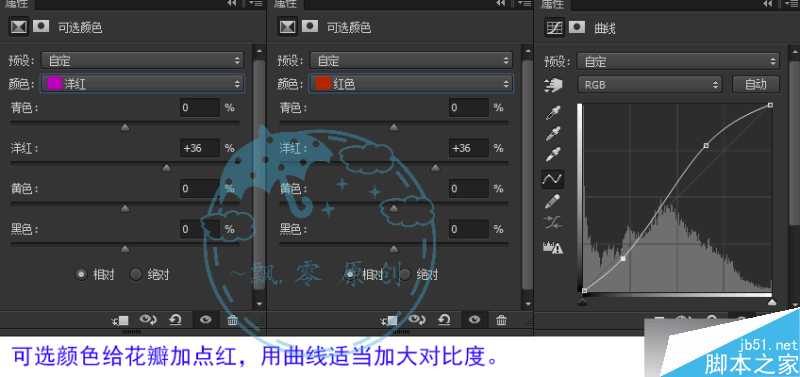Image resolution: width=800 pixels, height=377 pixels.
Task: Pick the black point eyedropper
Action: click(553, 113)
